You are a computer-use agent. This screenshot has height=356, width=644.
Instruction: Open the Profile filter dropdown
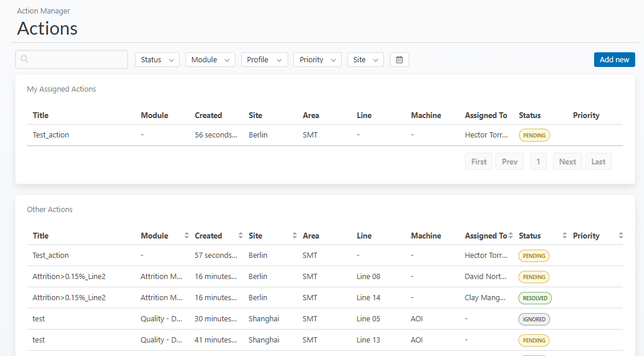(x=264, y=60)
